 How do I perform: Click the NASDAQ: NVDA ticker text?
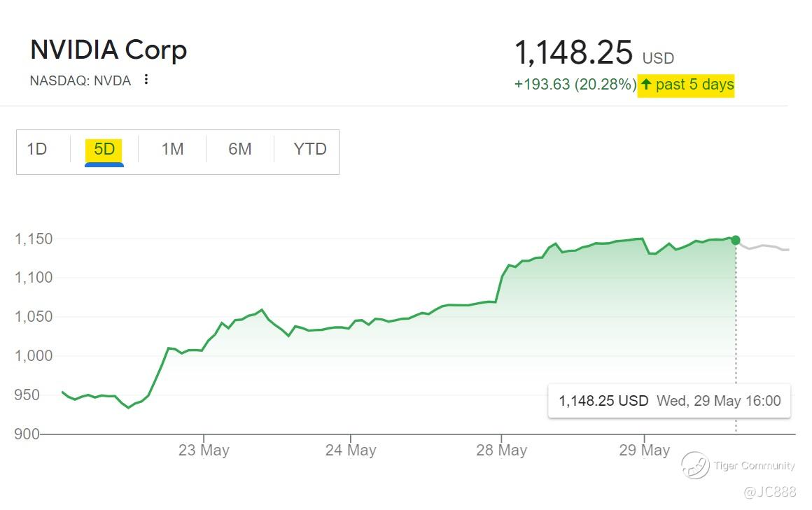pos(80,80)
